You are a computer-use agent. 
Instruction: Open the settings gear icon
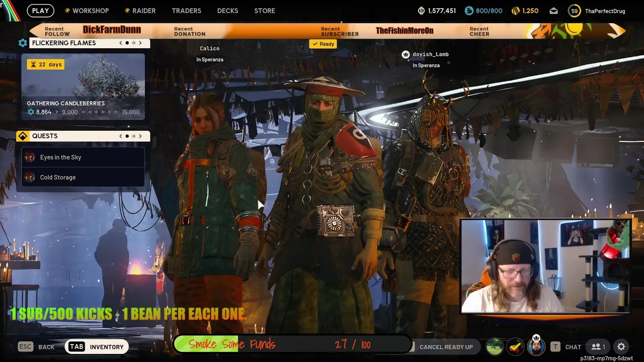coord(621,346)
